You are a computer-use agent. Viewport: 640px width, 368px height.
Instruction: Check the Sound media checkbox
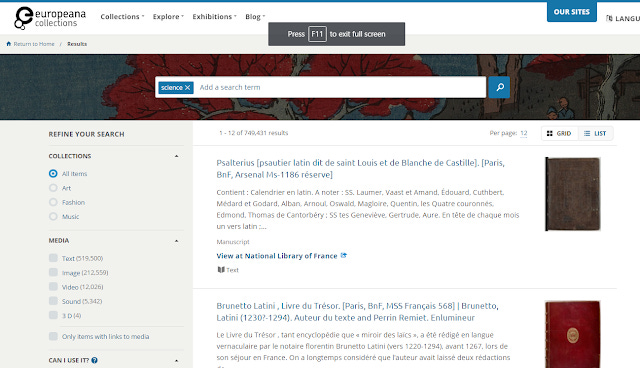tap(53, 301)
